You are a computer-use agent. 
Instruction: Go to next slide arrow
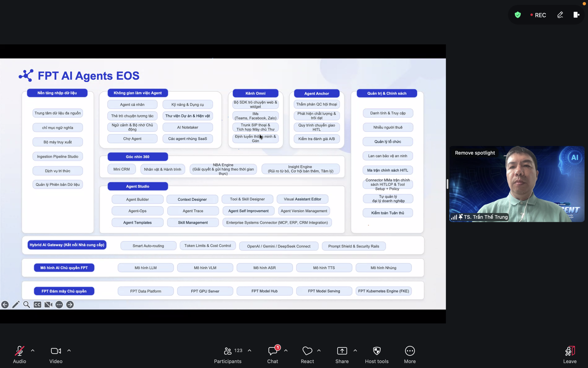click(70, 305)
